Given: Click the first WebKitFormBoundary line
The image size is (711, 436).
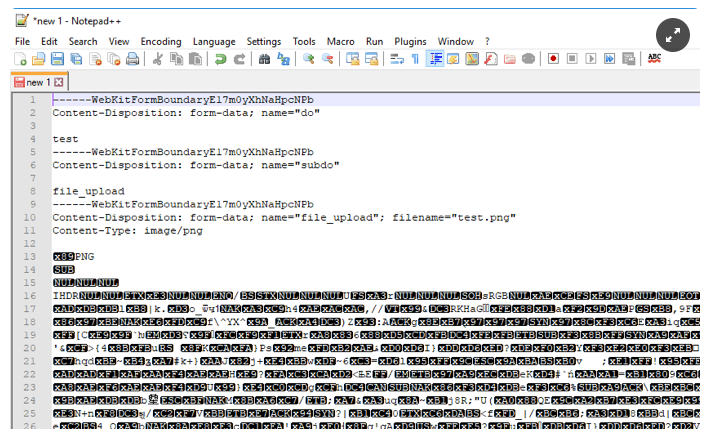Looking at the screenshot, I should coord(183,100).
